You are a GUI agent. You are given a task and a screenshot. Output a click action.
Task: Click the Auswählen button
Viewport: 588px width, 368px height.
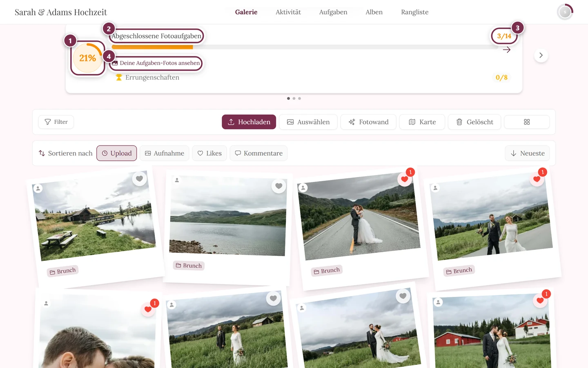[x=308, y=122]
